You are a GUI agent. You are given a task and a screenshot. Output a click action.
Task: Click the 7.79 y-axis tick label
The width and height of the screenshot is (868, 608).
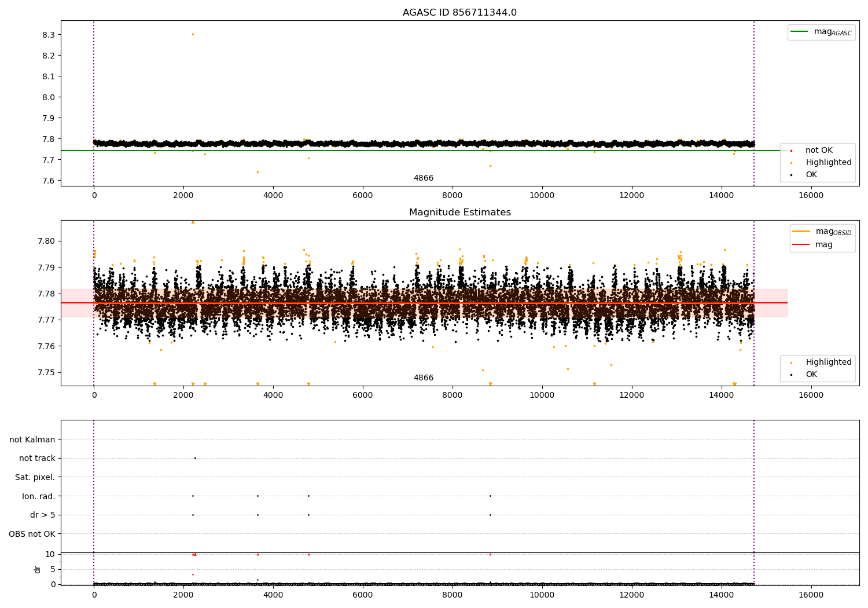click(x=46, y=268)
